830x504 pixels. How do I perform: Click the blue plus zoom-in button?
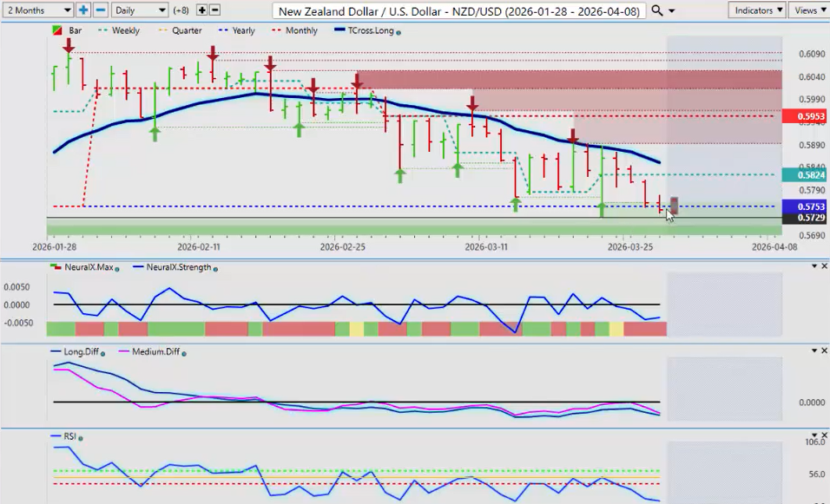(x=83, y=10)
